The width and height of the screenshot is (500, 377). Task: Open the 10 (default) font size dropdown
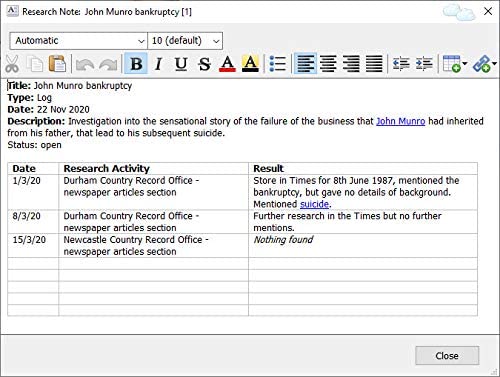tap(185, 41)
